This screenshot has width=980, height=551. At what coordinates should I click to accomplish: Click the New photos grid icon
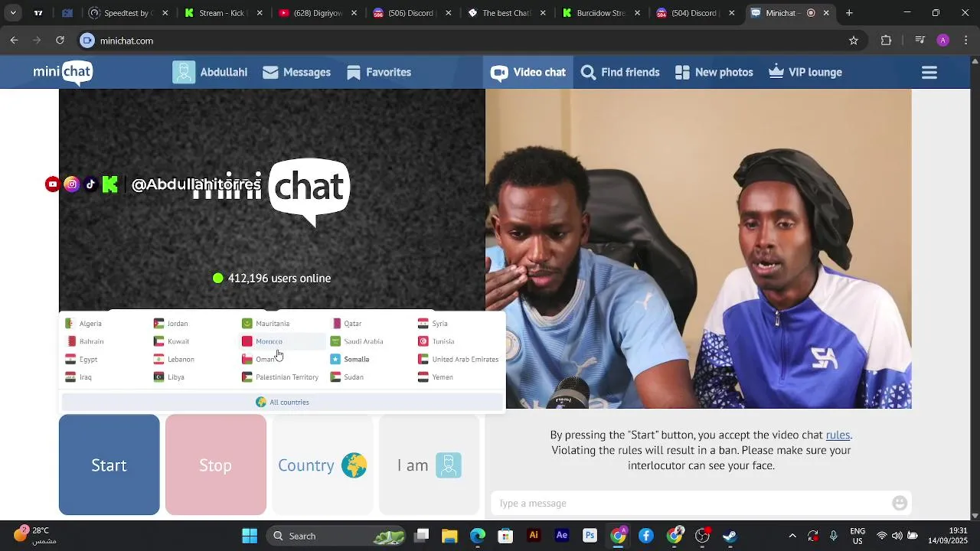(x=682, y=72)
